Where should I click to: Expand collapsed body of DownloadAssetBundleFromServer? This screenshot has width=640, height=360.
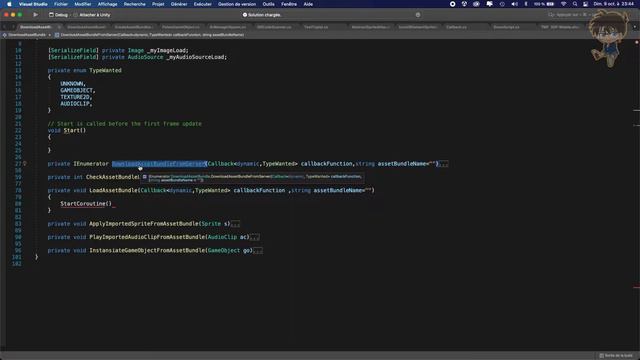click(x=443, y=164)
